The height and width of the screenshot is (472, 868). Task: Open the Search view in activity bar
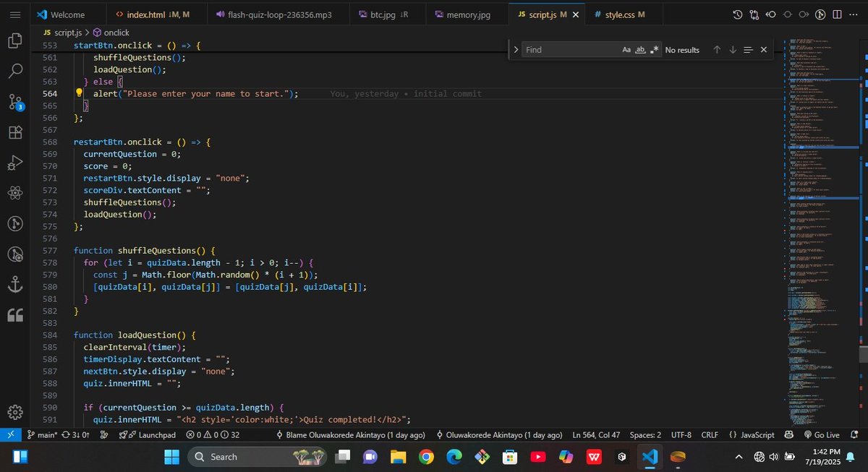pos(15,71)
